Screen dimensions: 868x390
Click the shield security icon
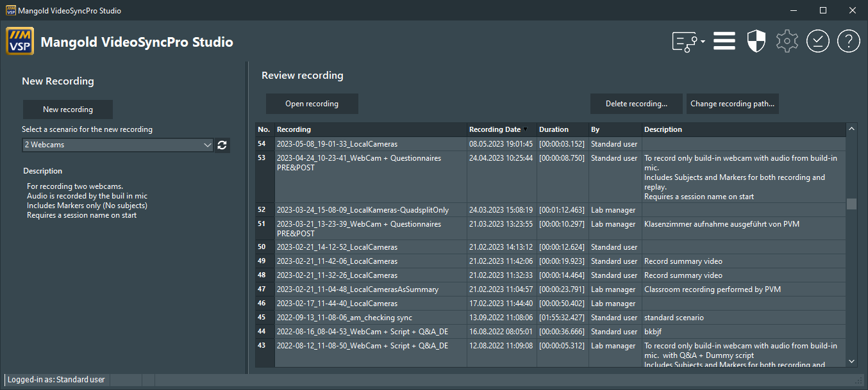point(756,41)
